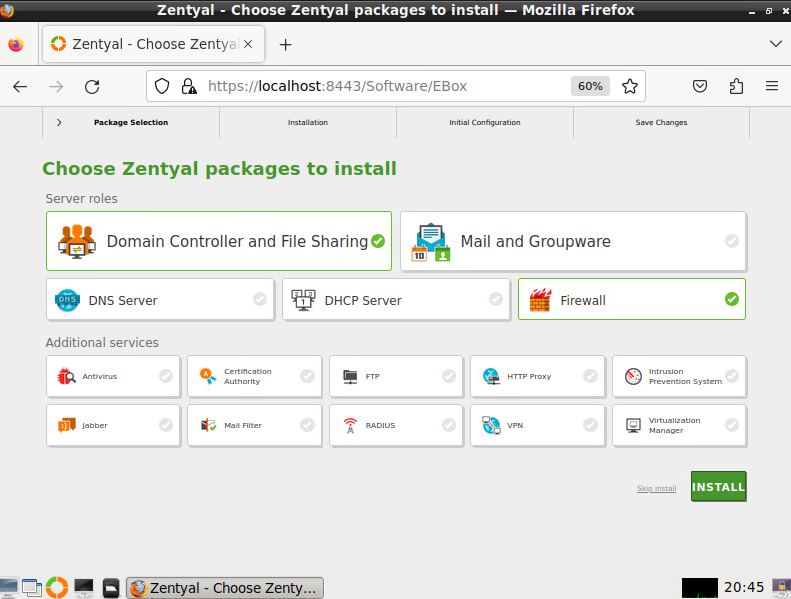Click the Mail Filter icon
The image size is (791, 599).
(208, 425)
